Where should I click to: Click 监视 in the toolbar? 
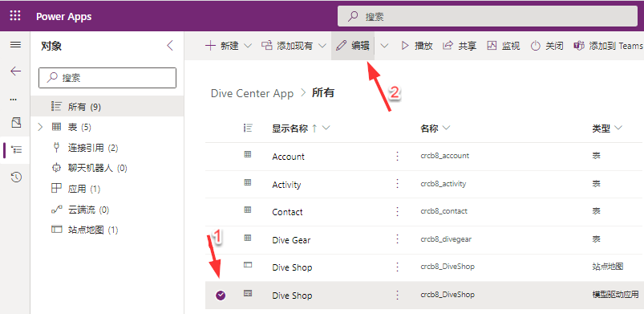(x=504, y=46)
